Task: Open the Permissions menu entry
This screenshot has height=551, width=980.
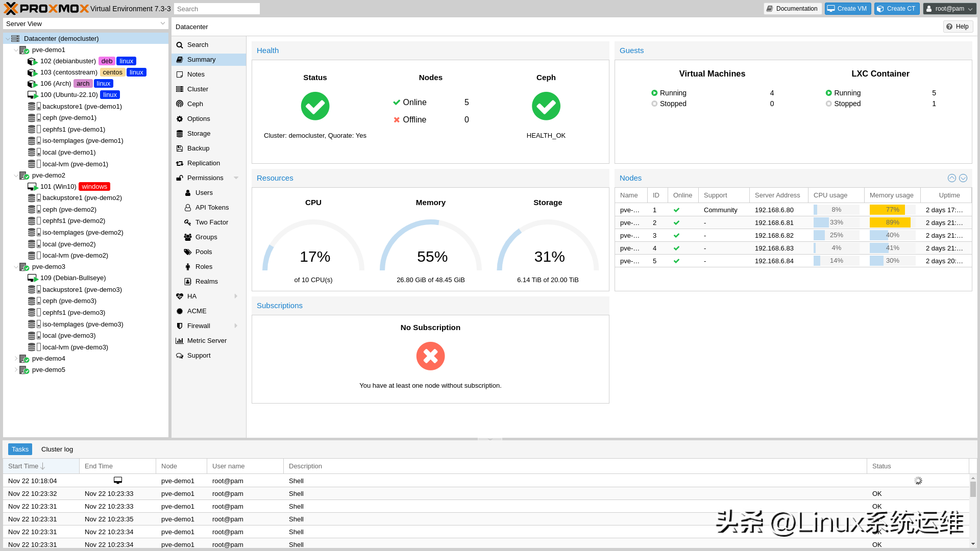Action: click(x=209, y=178)
